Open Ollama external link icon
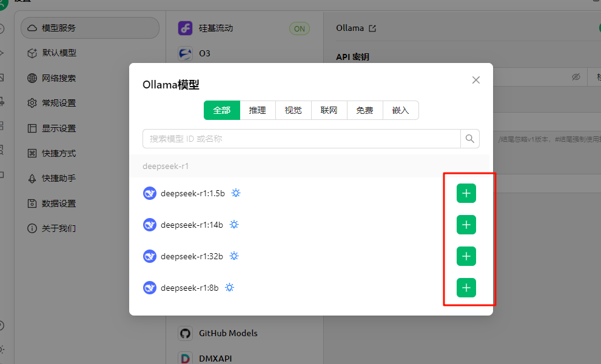The height and width of the screenshot is (364, 601). point(372,28)
